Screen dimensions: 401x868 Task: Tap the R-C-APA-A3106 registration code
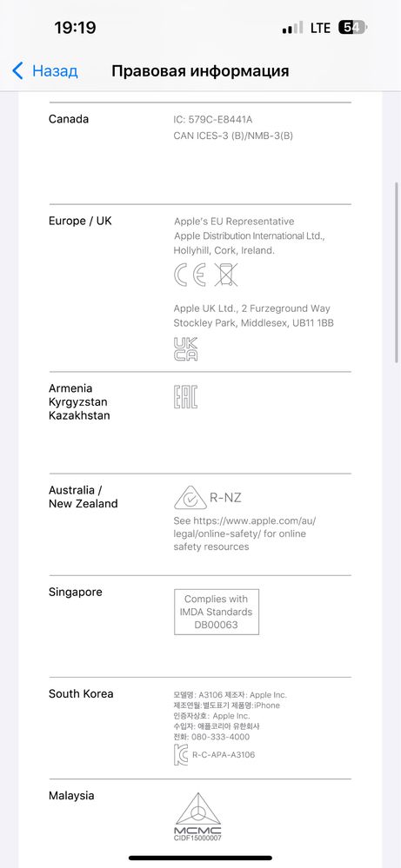224,755
